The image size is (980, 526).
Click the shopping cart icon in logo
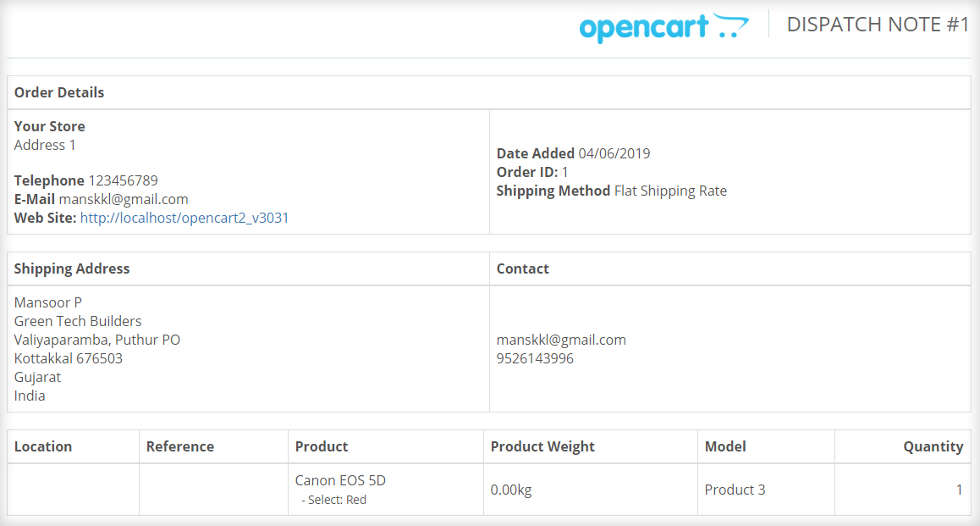click(730, 25)
